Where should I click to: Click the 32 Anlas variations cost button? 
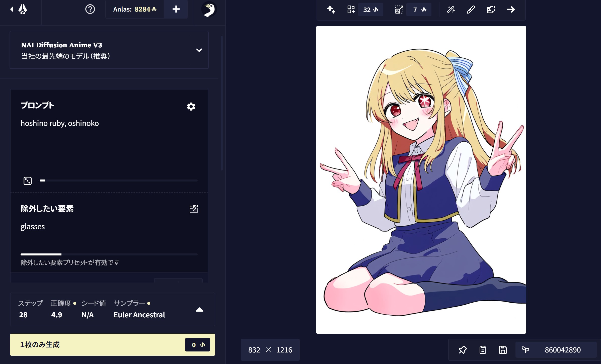[x=371, y=10]
